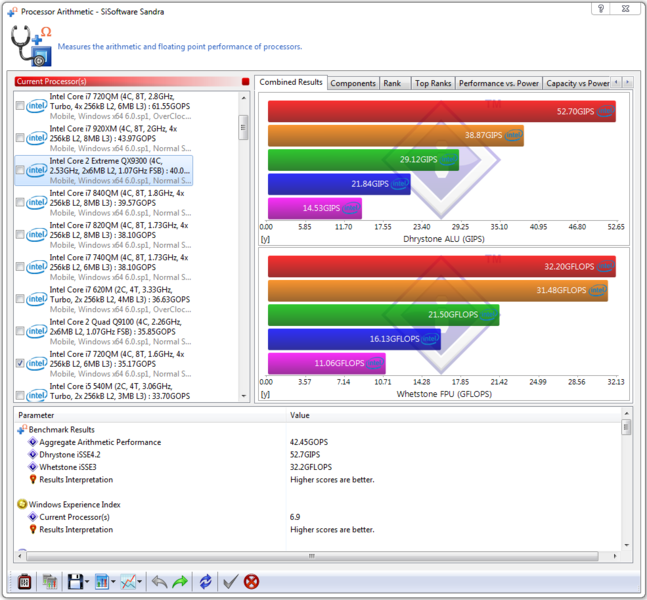This screenshot has height=600, width=647.
Task: Click the Whetstone FPU (GFLOPS) axis label
Action: (x=444, y=394)
